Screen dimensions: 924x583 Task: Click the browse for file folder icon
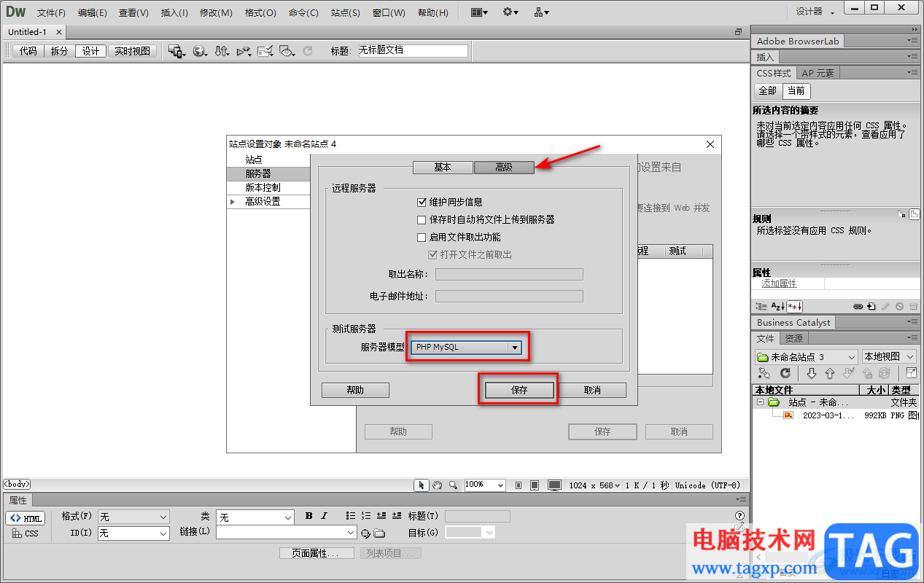coord(379,533)
